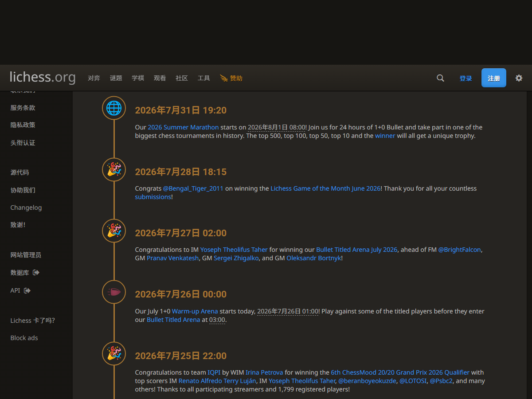Click the 2026年7月28日 18:15 heading

pyautogui.click(x=181, y=172)
